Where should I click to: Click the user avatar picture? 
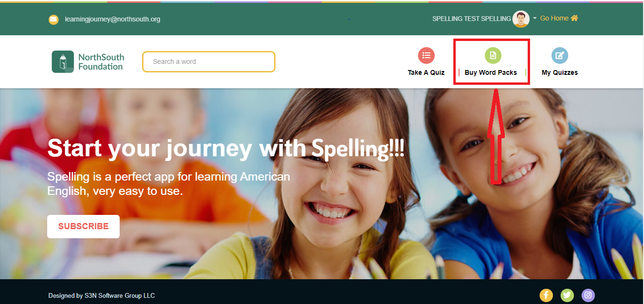[x=521, y=19]
